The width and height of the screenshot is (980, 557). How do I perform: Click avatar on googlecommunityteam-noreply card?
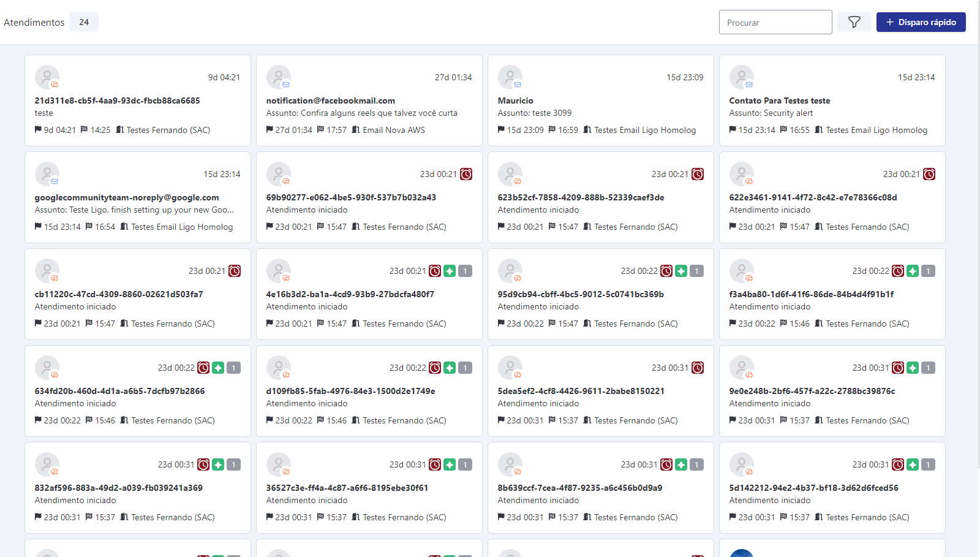click(x=47, y=174)
